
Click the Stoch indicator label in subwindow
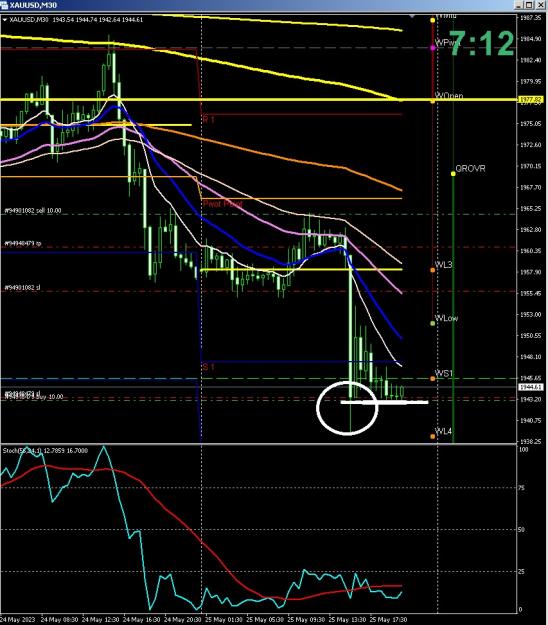(x=45, y=450)
